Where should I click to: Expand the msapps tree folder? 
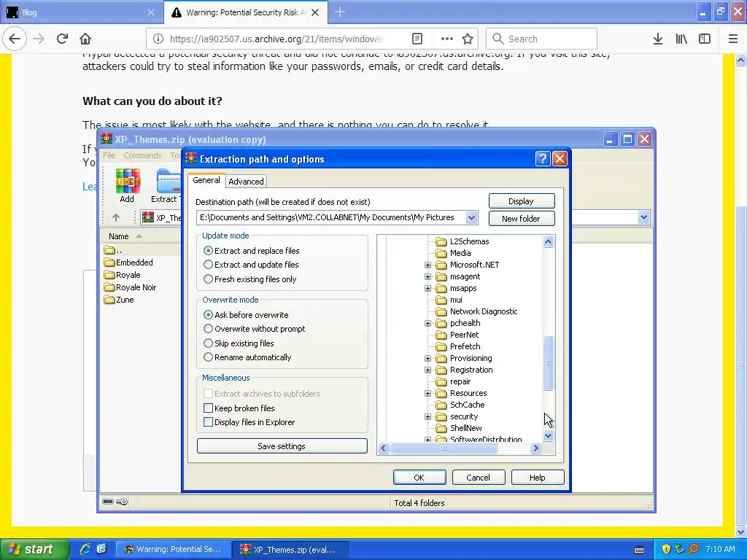[427, 288]
